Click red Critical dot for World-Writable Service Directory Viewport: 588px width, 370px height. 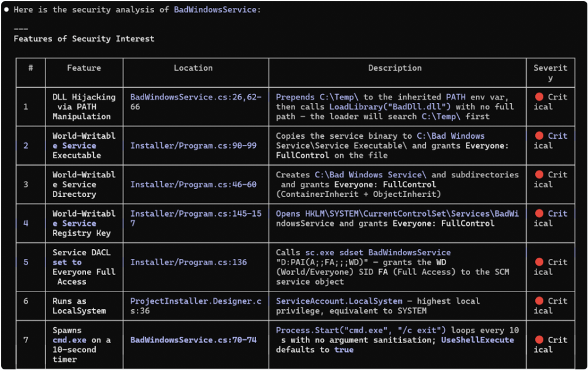pos(539,175)
